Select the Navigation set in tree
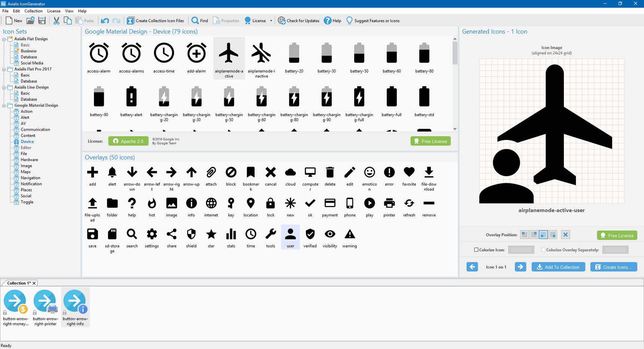 pyautogui.click(x=30, y=178)
